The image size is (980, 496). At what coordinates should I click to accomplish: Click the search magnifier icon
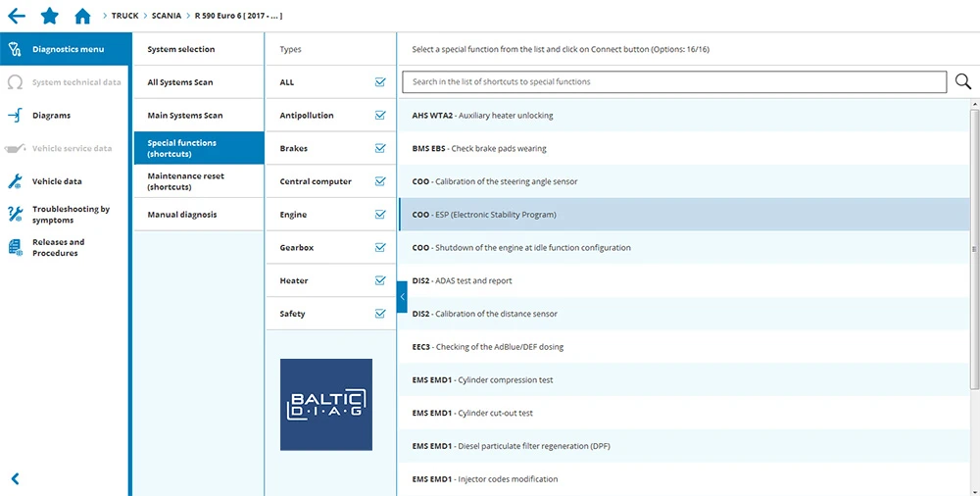[x=963, y=81]
